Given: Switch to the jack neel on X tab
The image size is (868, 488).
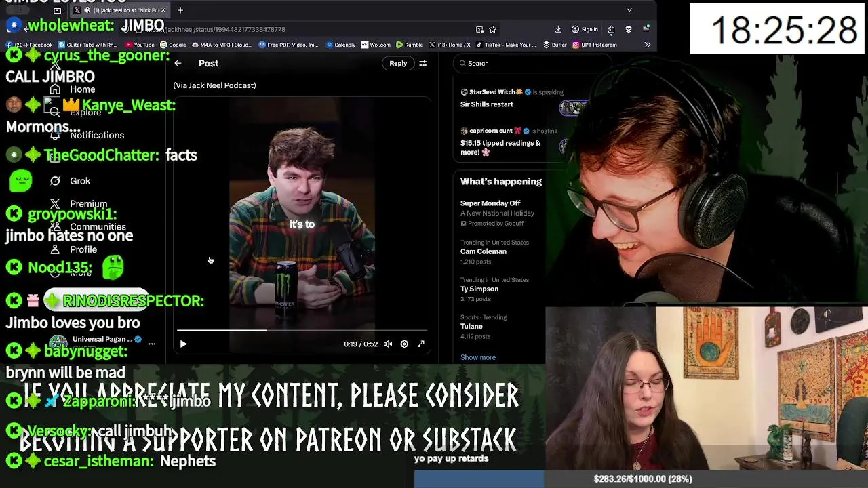Looking at the screenshot, I should point(121,10).
